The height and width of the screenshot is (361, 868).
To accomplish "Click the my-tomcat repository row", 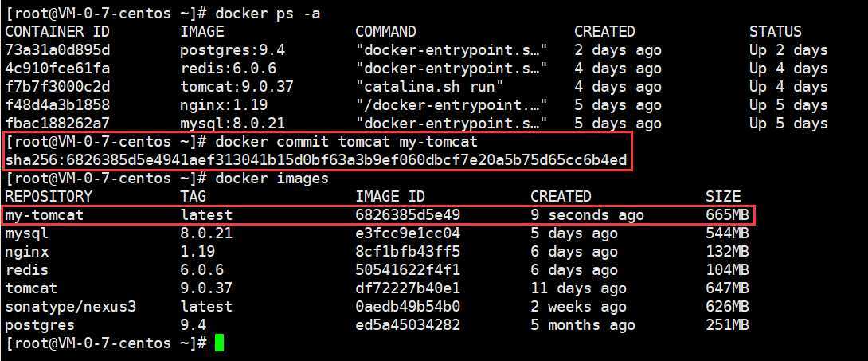I will (x=378, y=215).
